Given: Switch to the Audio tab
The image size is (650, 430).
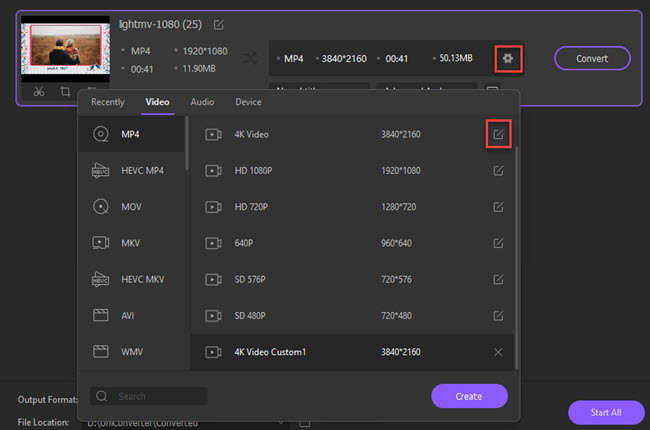Looking at the screenshot, I should click(x=202, y=102).
